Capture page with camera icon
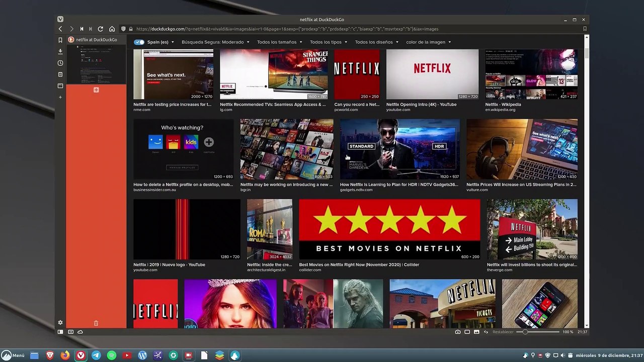This screenshot has height=362, width=644. coord(457,332)
